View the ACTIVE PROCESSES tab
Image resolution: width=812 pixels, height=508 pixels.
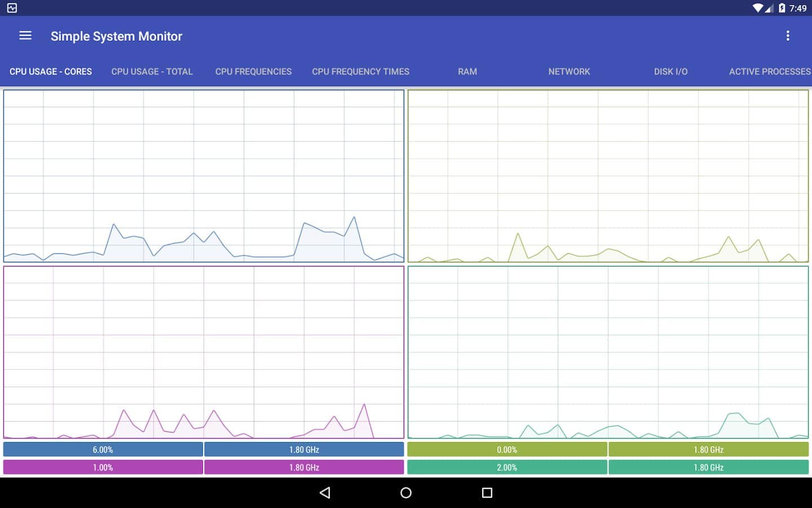pyautogui.click(x=769, y=72)
